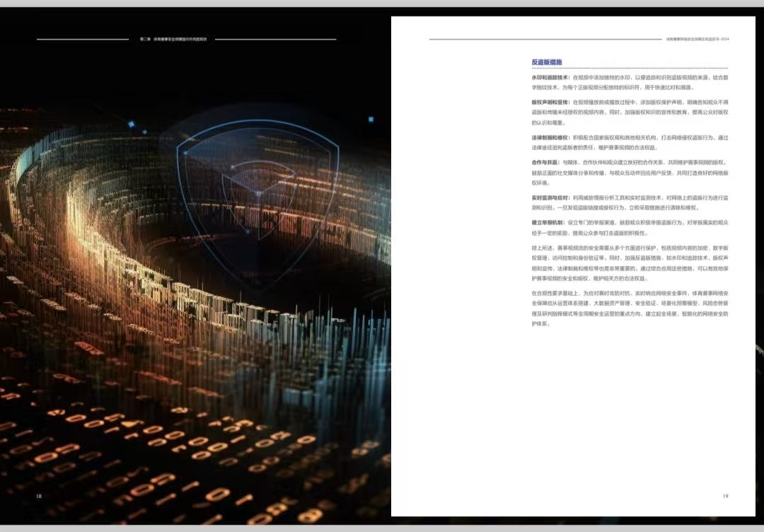Click the right page header title ending in 2024
This screenshot has height=532, width=764.
[697, 39]
